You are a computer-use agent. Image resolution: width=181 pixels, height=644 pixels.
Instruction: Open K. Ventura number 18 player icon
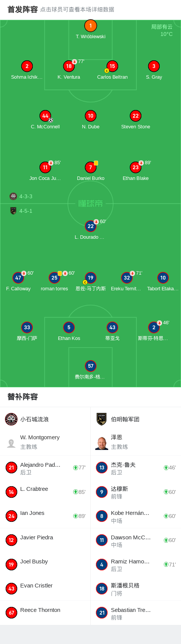pyautogui.click(x=69, y=66)
